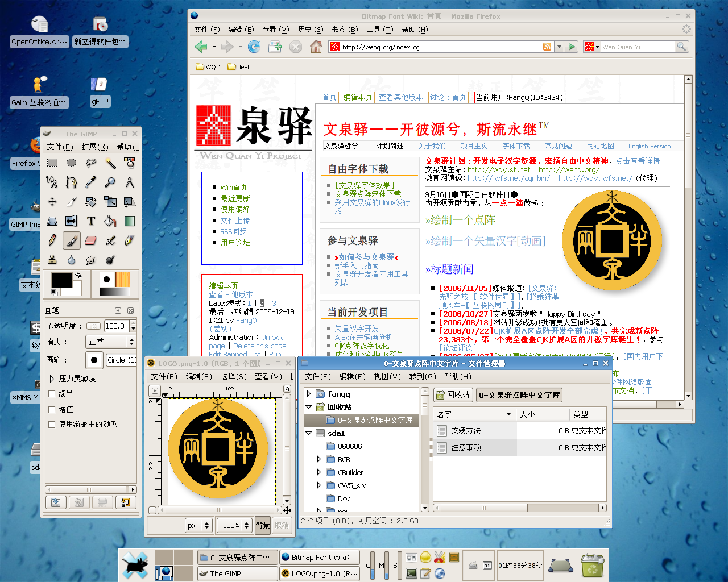Expand the CW5_src folder node

click(318, 485)
